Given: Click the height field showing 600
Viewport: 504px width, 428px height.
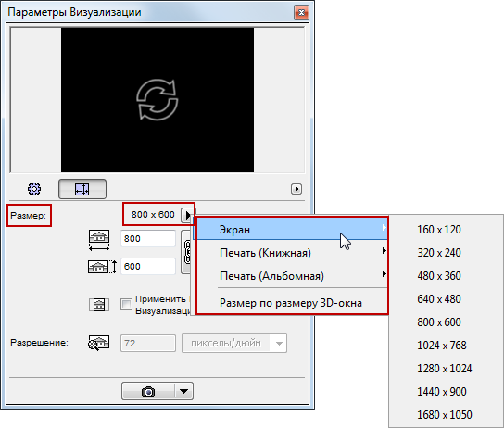Looking at the screenshot, I should [x=148, y=266].
